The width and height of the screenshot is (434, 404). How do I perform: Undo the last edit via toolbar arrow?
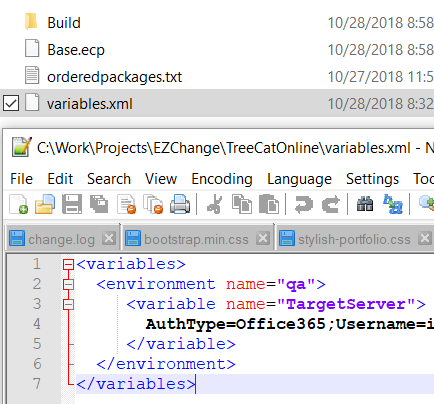click(x=304, y=204)
